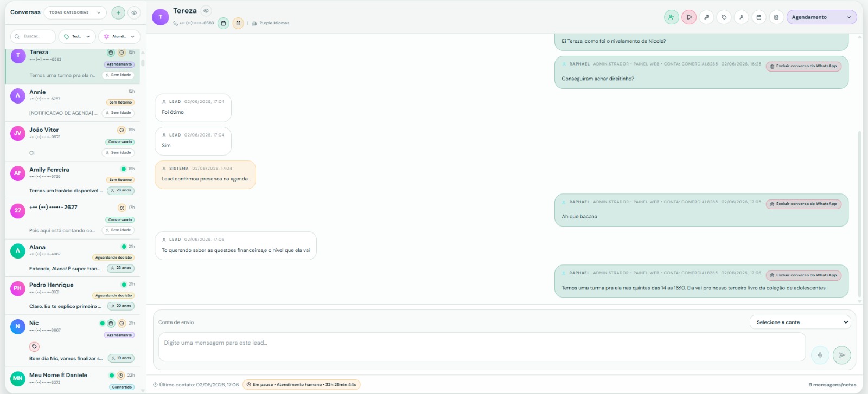The image size is (868, 394).
Task: Click the clock icon on João Vitor's row
Action: tap(122, 130)
